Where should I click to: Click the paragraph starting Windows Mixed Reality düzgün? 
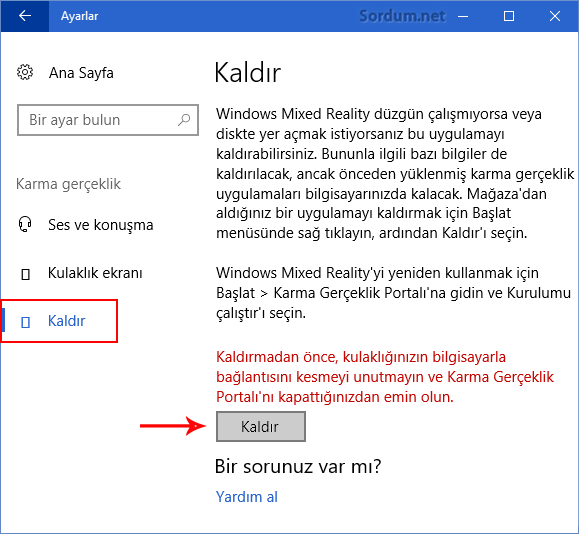[x=395, y=174]
